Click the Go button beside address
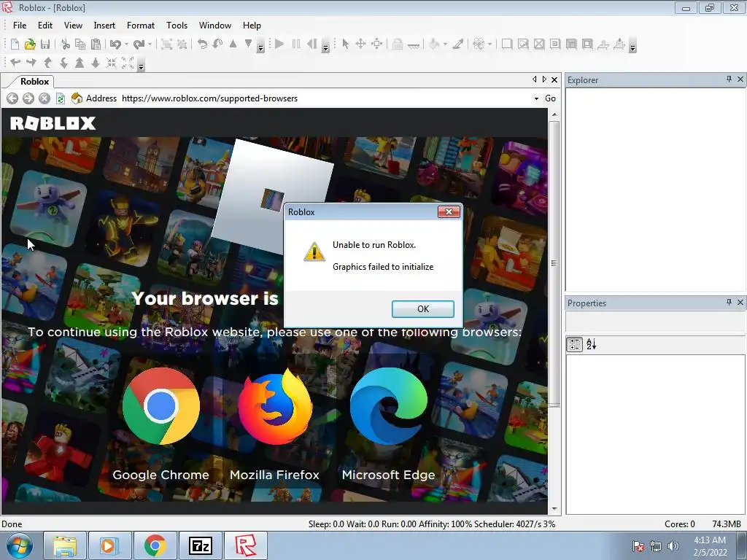 (x=550, y=98)
